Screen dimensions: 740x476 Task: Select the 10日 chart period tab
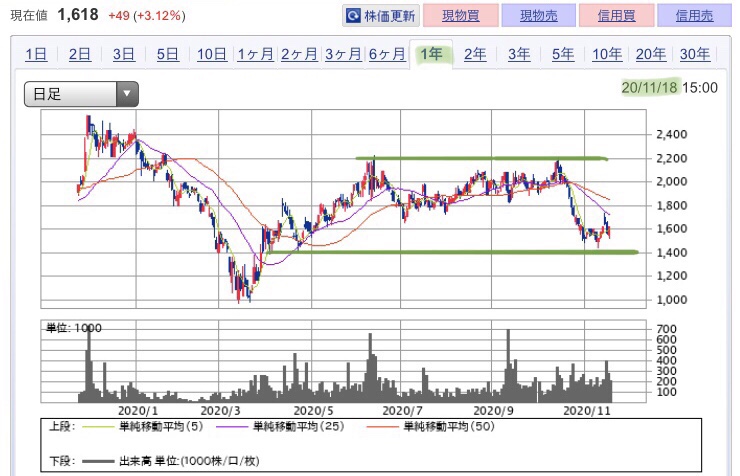[211, 54]
